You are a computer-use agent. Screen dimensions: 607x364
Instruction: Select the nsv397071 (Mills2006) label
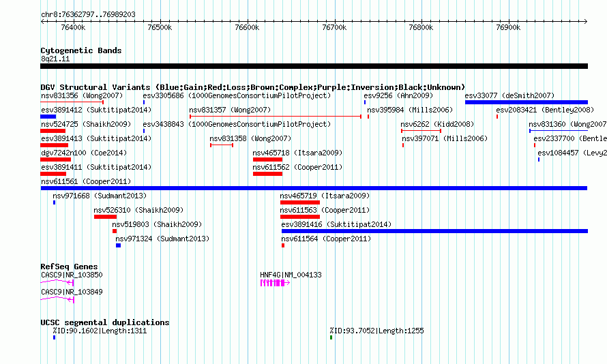(445, 138)
